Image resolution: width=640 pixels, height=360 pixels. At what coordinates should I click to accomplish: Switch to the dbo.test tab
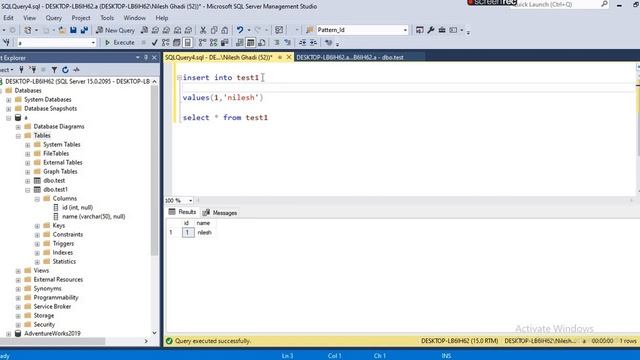pyautogui.click(x=350, y=58)
